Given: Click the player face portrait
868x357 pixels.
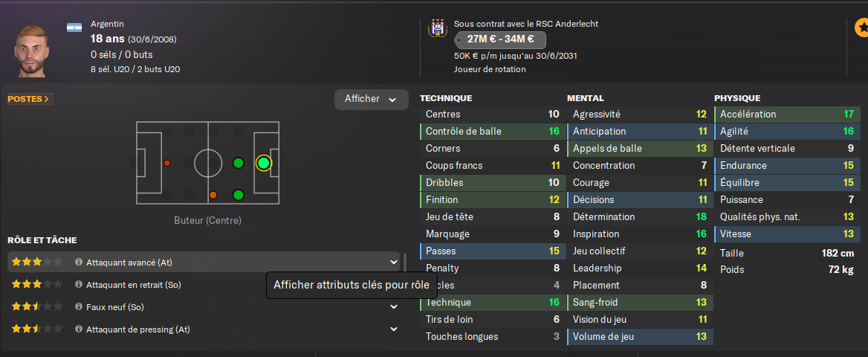Looking at the screenshot, I should click(32, 50).
